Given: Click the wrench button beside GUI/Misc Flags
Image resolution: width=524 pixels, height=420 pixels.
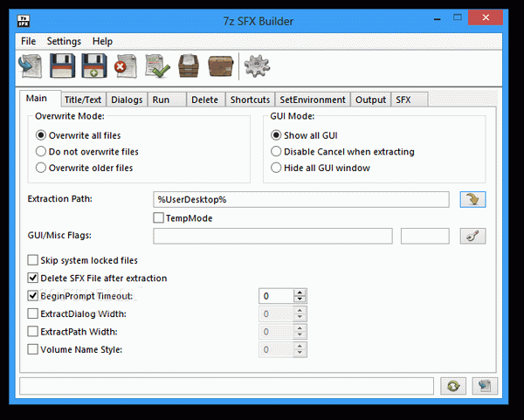Looking at the screenshot, I should pos(472,236).
